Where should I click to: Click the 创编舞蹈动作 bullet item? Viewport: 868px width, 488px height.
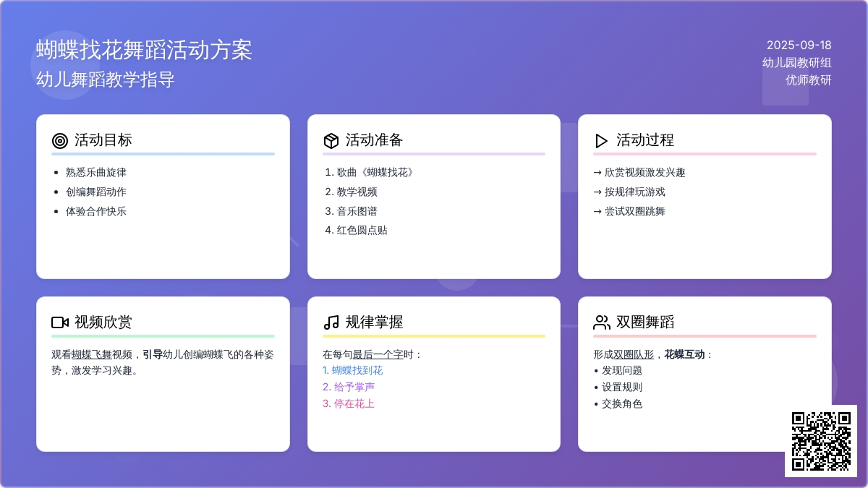tap(95, 192)
